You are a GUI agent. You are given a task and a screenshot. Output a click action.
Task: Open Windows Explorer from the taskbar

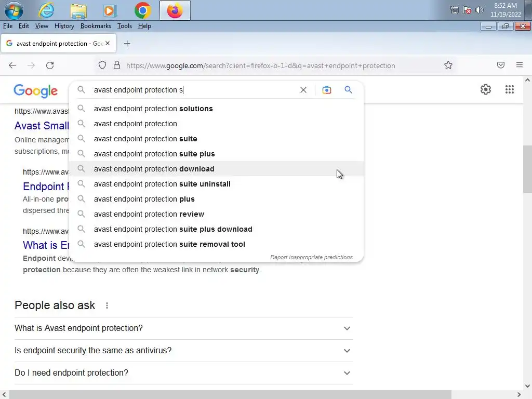[78, 10]
